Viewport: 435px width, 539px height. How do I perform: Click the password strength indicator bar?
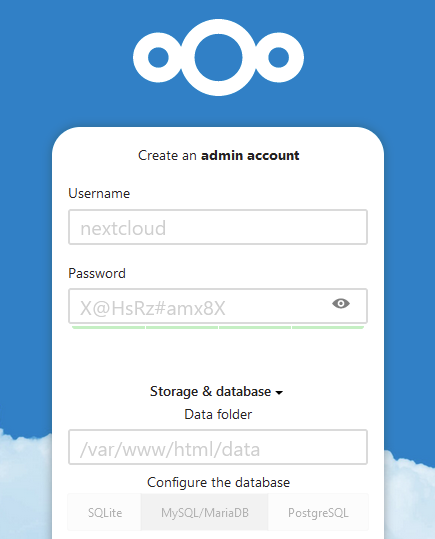(x=218, y=328)
